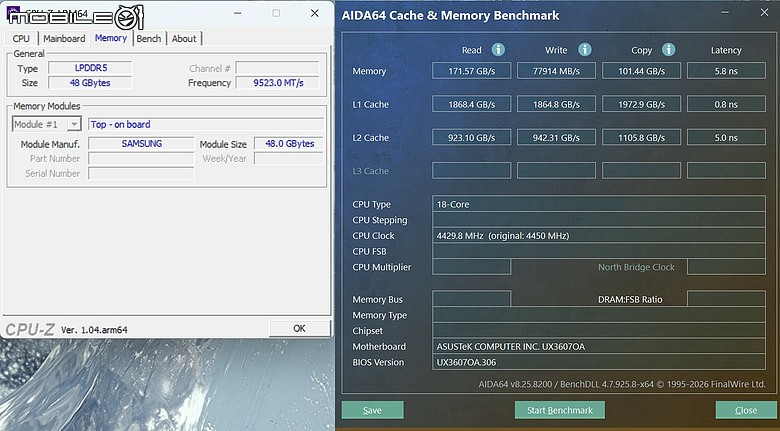This screenshot has height=431, width=780.
Task: Close the AIDA64 benchmark window
Action: pyautogui.click(x=764, y=12)
